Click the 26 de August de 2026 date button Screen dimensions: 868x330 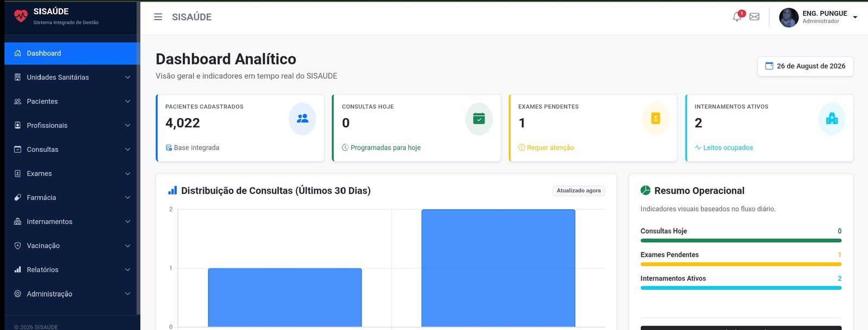805,66
